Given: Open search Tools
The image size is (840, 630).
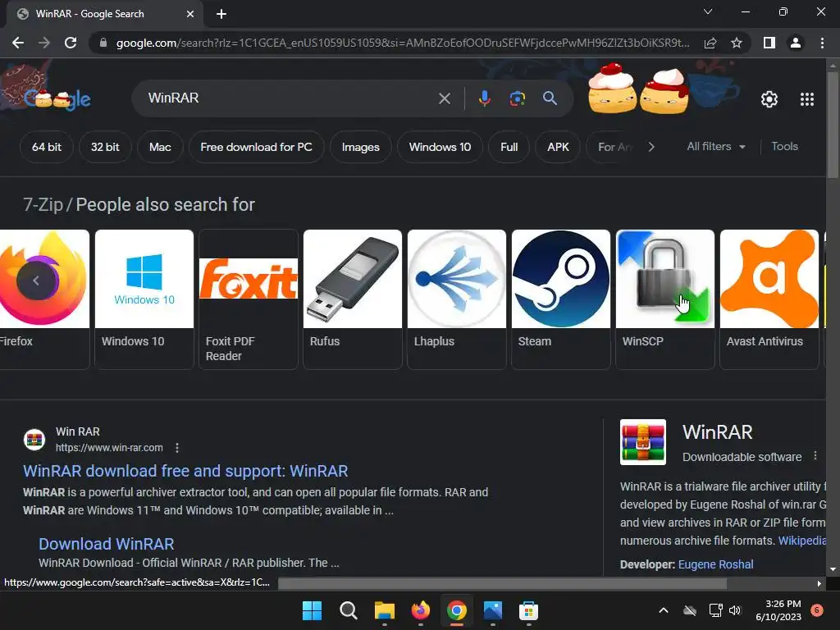Looking at the screenshot, I should 784,146.
